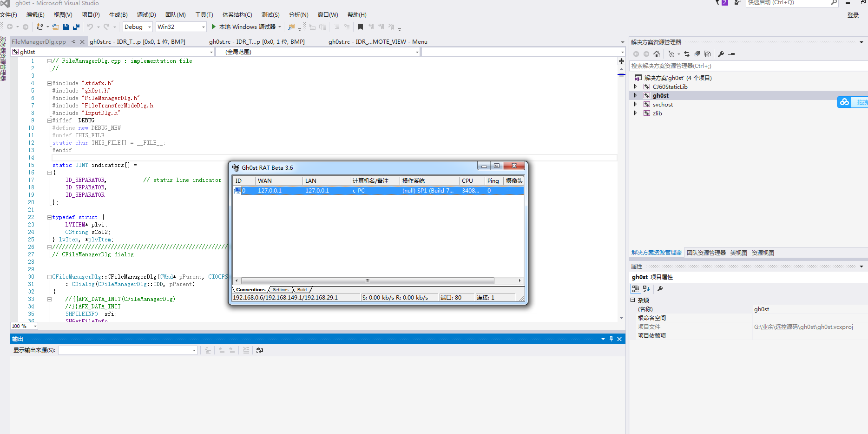Screen dimensions: 868x434
Task: Click the Open File toolbar icon
Action: 55,27
